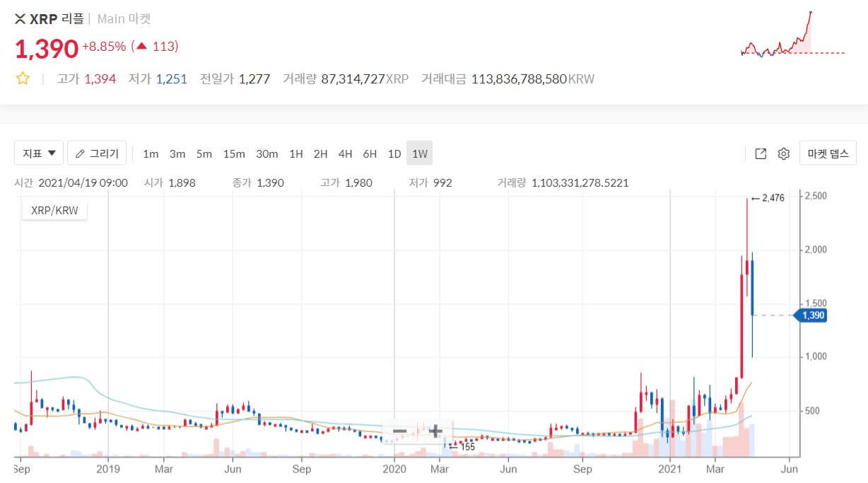
Task: Click the chart 고가 1,980 value
Action: coord(346,182)
